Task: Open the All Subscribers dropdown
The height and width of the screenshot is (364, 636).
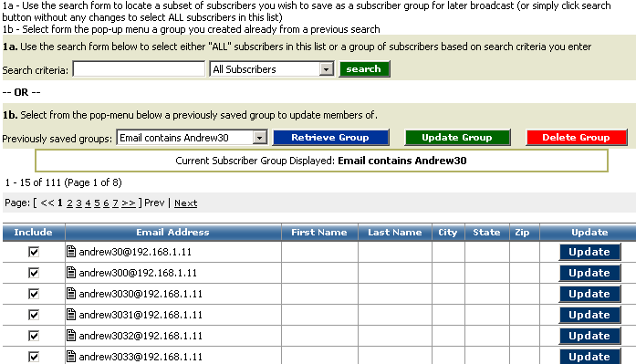Action: click(x=272, y=69)
